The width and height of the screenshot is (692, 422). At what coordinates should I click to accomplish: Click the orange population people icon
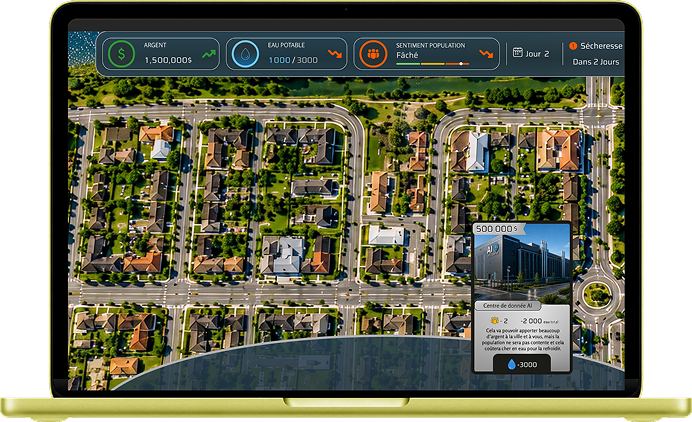(x=373, y=54)
